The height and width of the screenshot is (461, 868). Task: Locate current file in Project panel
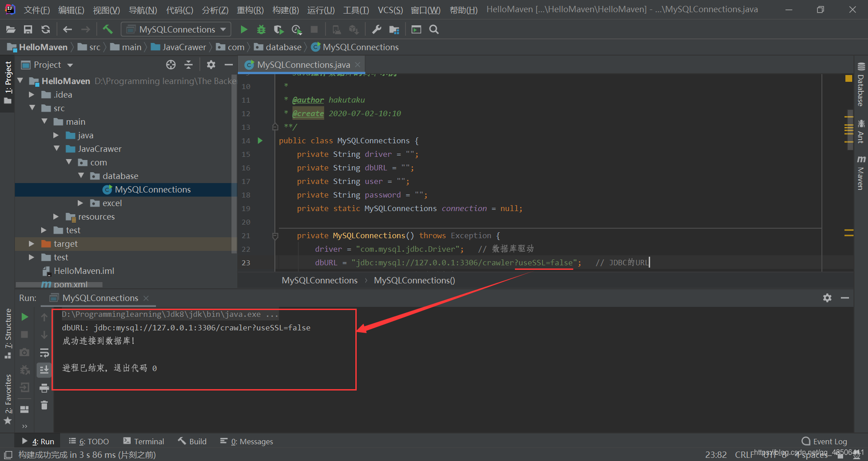click(x=171, y=65)
